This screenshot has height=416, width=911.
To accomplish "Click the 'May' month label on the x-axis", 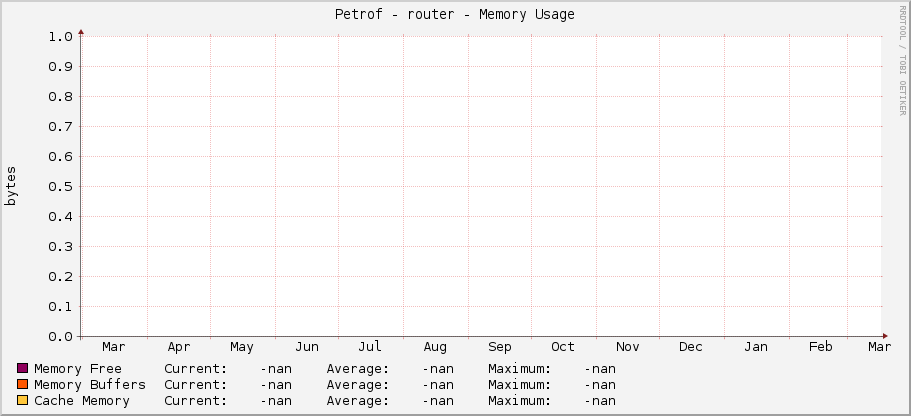I will click(x=242, y=347).
